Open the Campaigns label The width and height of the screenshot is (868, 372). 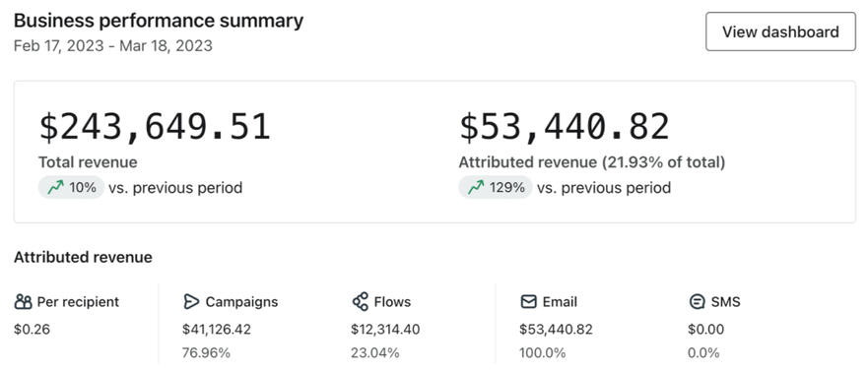(242, 302)
